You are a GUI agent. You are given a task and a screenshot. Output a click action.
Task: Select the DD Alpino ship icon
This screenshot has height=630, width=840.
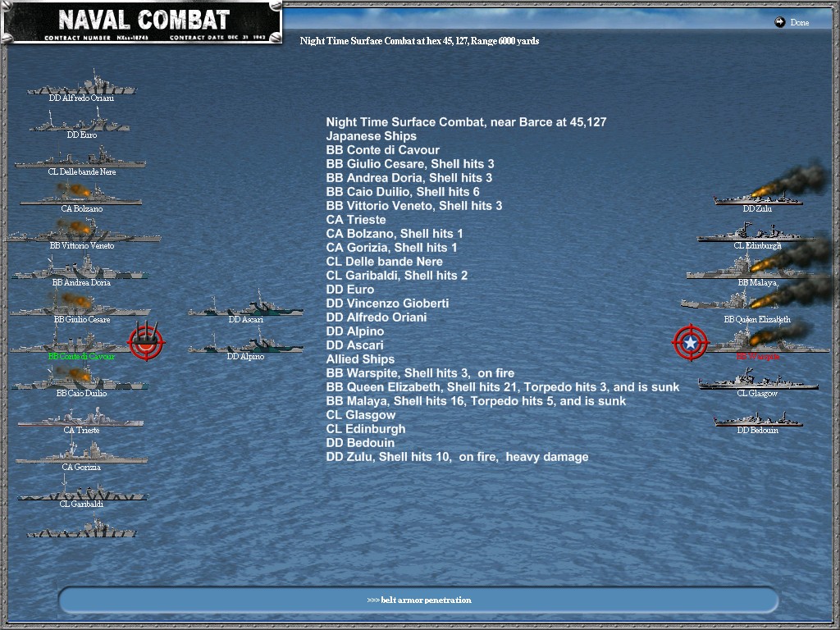point(246,340)
